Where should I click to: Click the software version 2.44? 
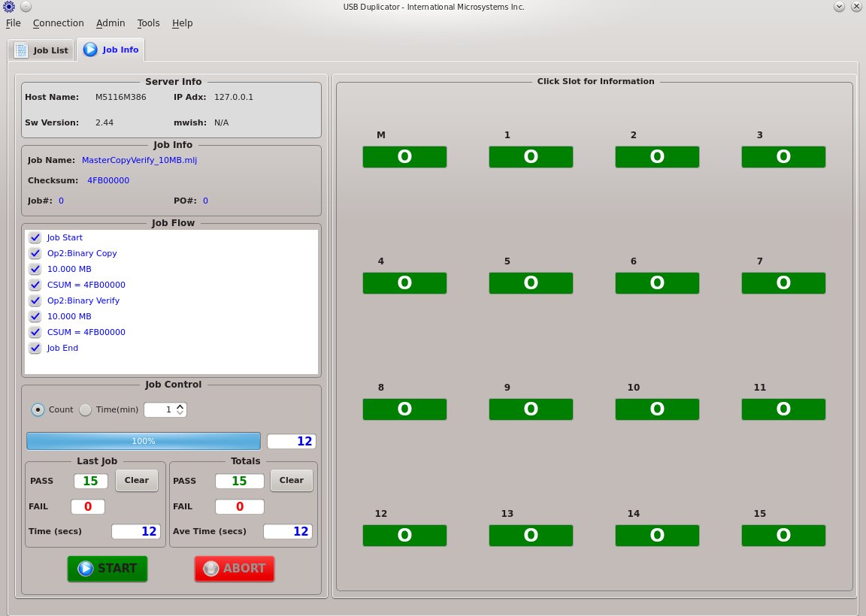click(x=104, y=122)
